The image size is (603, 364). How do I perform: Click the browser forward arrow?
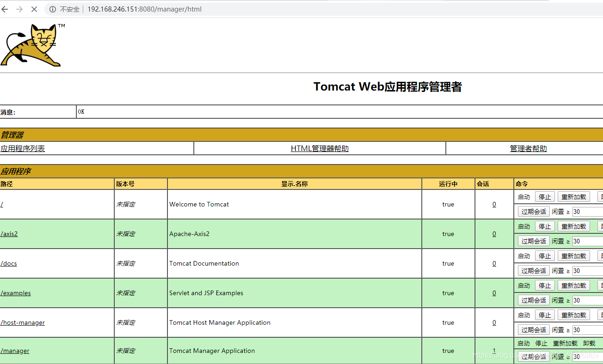19,9
